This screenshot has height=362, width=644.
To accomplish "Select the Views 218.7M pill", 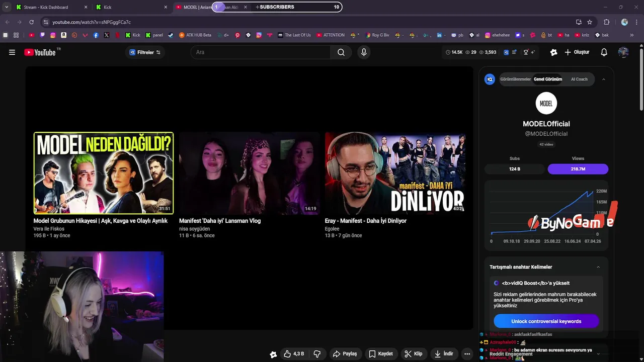I will [x=578, y=169].
